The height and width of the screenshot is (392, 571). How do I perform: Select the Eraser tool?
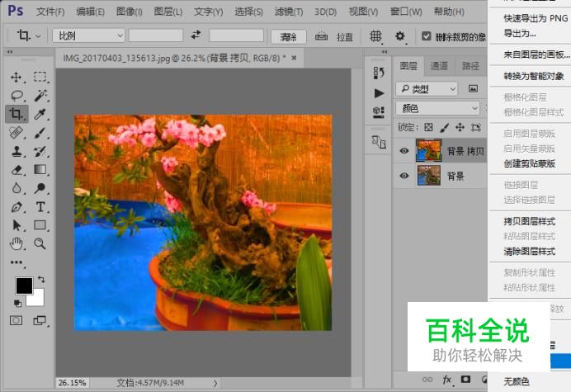coord(17,170)
